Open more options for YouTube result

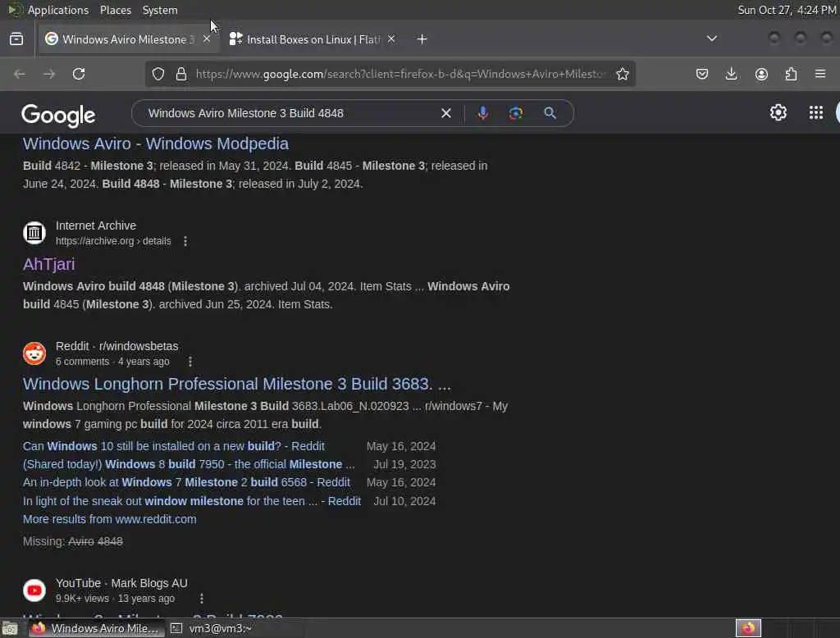pos(202,599)
